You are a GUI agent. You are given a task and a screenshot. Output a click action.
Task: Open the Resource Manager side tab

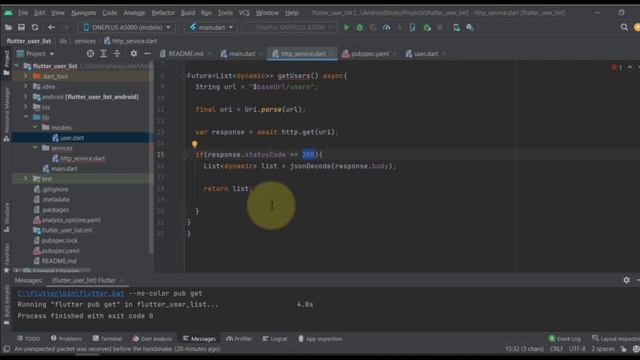(7, 114)
